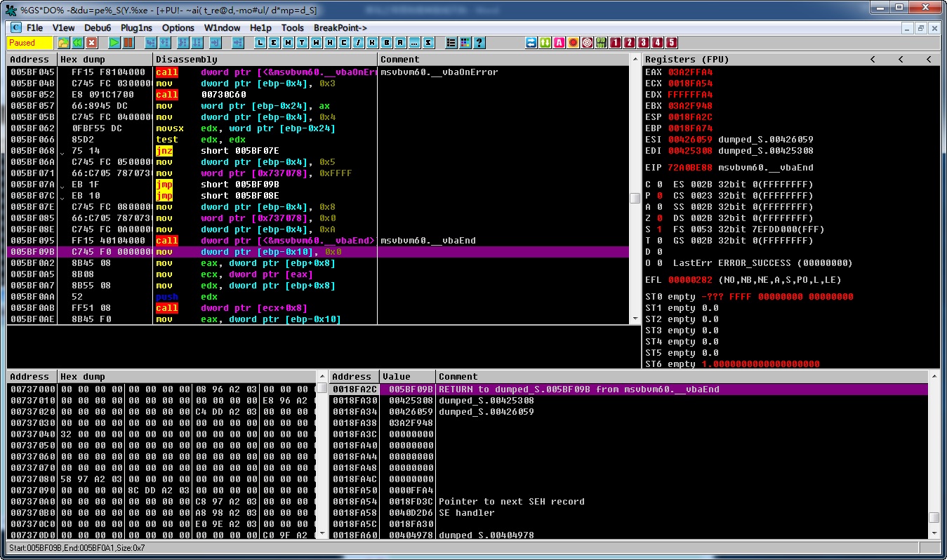Click the dump pane scrollbar thumb

pos(322,388)
